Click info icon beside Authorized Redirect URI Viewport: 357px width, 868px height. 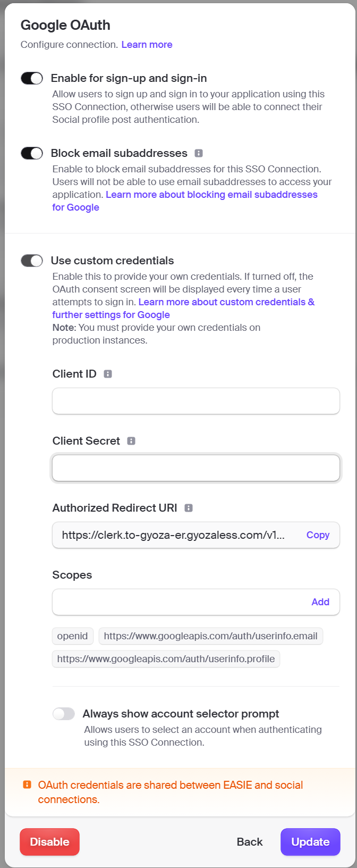coord(189,508)
